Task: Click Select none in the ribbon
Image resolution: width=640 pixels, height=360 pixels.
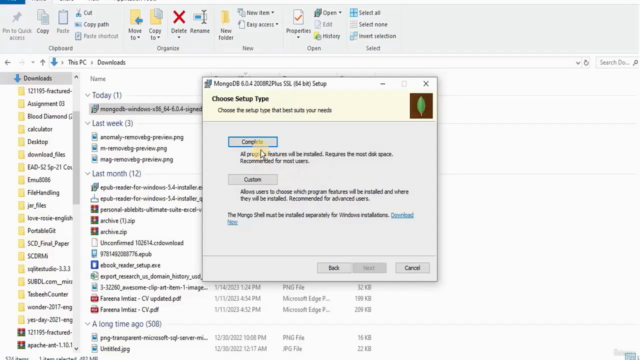Action: [x=369, y=24]
